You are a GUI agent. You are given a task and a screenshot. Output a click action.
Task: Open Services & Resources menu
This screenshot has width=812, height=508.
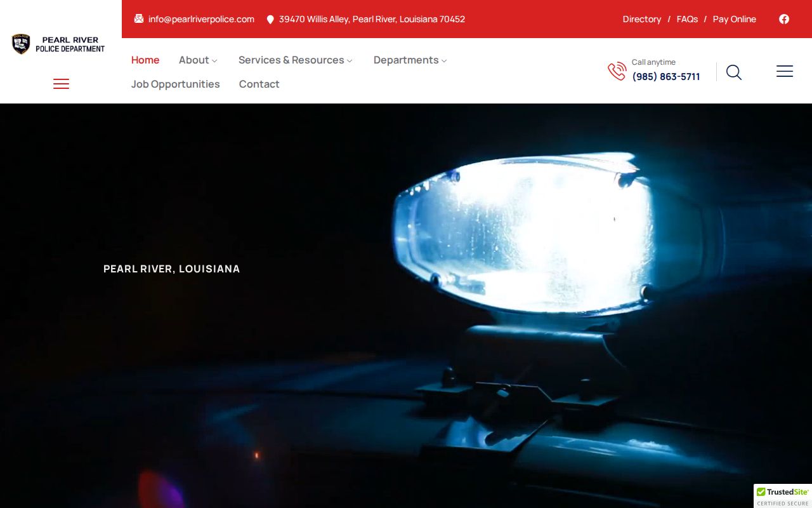pos(291,60)
